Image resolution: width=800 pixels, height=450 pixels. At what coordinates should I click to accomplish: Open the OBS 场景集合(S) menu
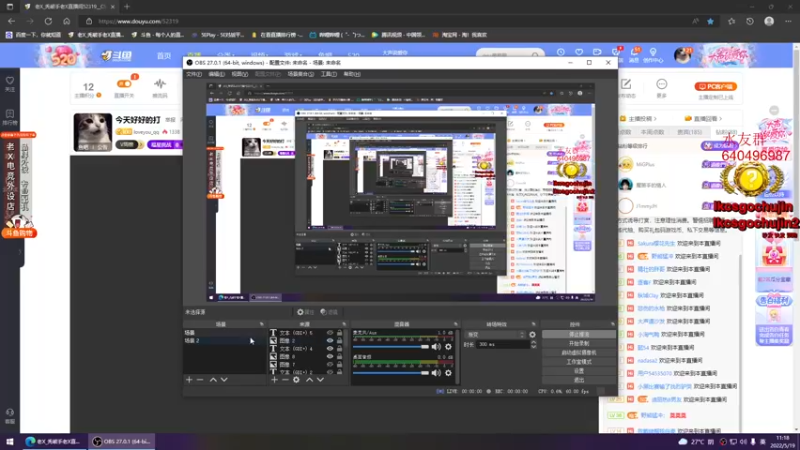point(301,74)
